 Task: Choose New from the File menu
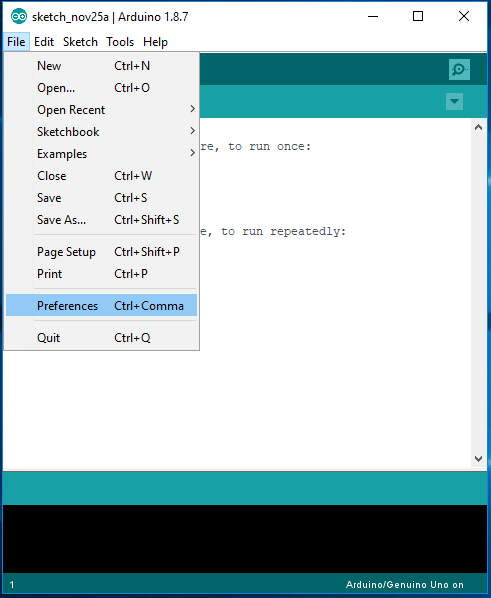click(101, 66)
